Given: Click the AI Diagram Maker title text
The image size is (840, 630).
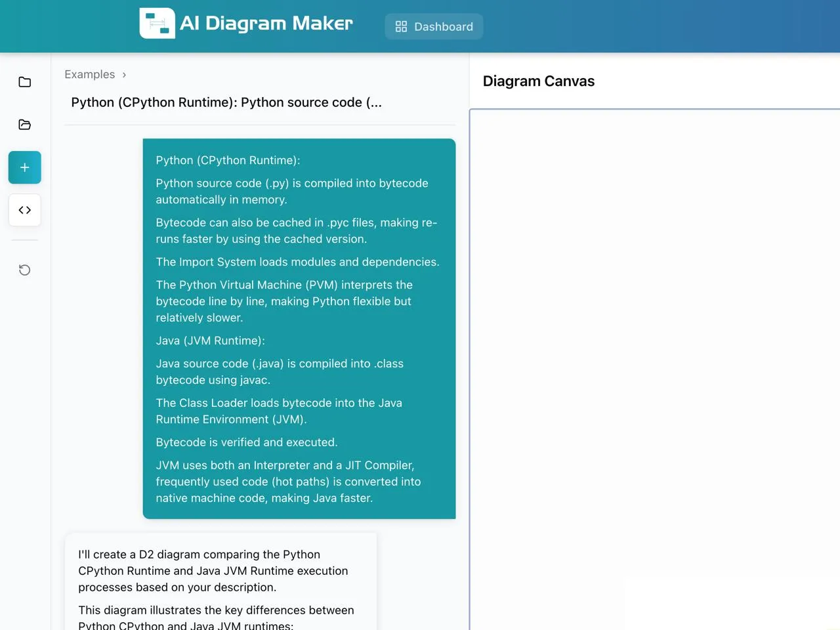Looking at the screenshot, I should pos(266,24).
